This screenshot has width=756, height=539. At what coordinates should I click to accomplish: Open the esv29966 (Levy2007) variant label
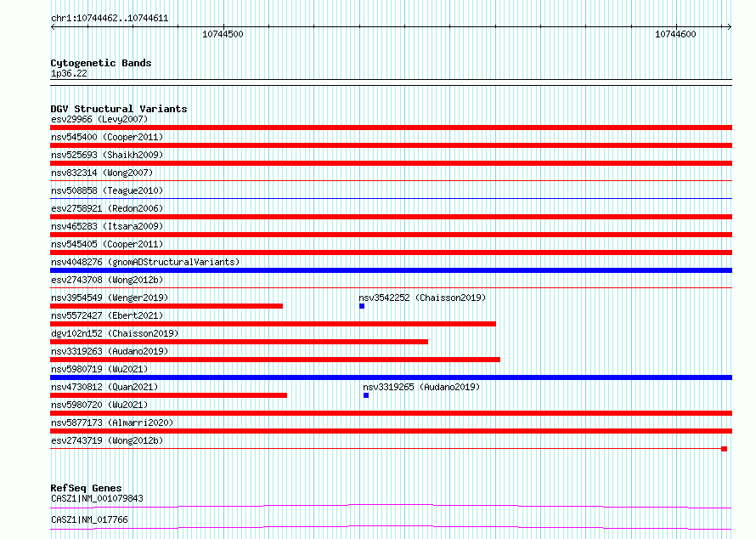pyautogui.click(x=99, y=119)
